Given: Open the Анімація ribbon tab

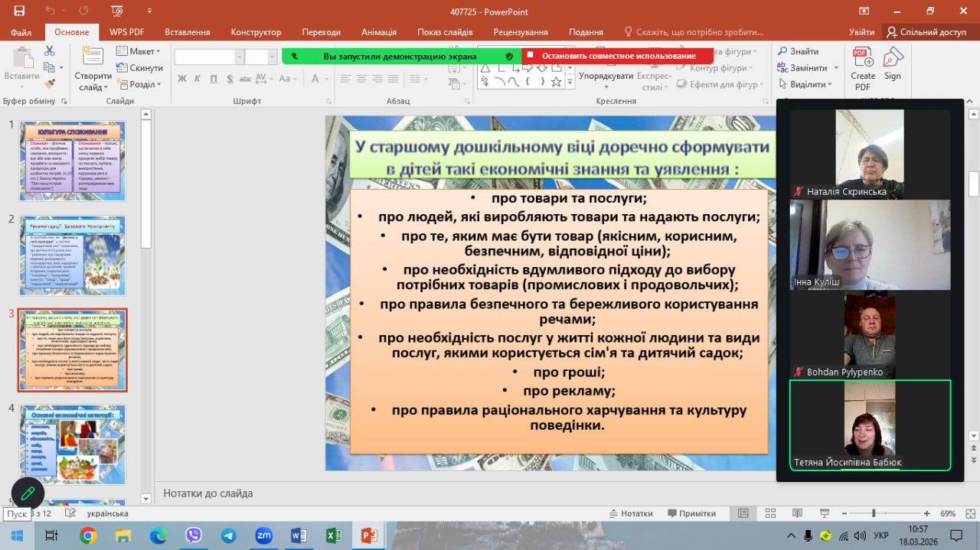Looking at the screenshot, I should click(379, 32).
